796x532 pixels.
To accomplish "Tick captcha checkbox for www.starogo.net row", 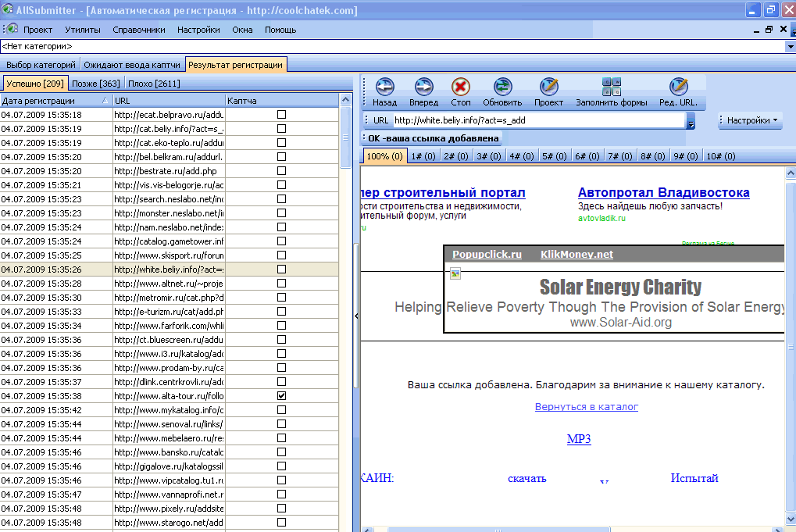I will tap(281, 523).
